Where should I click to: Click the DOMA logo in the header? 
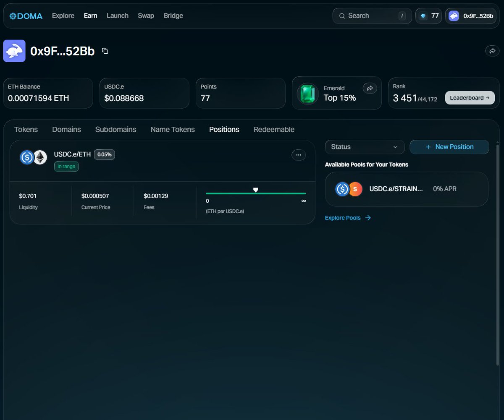point(26,16)
